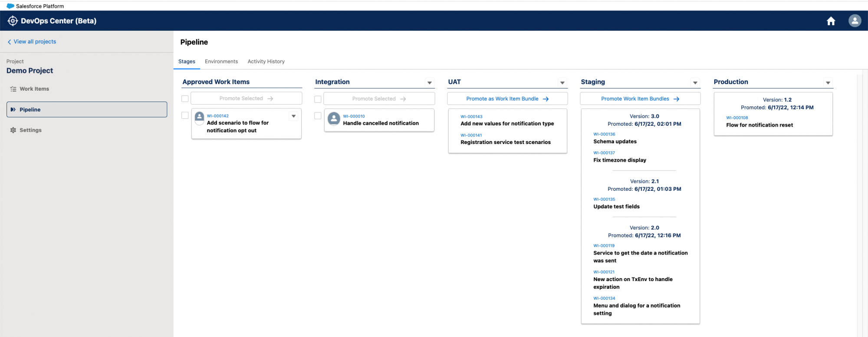
Task: Click the home icon in header
Action: [831, 21]
